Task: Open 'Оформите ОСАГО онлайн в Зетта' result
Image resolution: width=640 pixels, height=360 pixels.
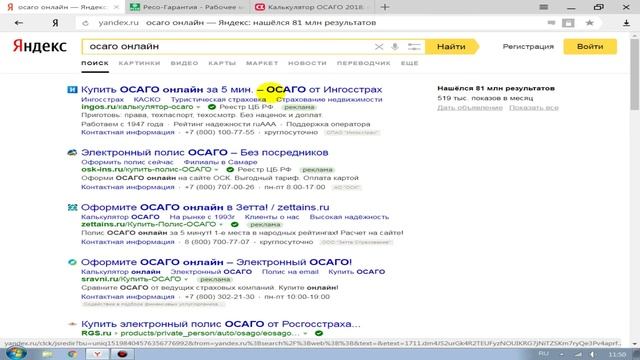Action: [x=205, y=207]
